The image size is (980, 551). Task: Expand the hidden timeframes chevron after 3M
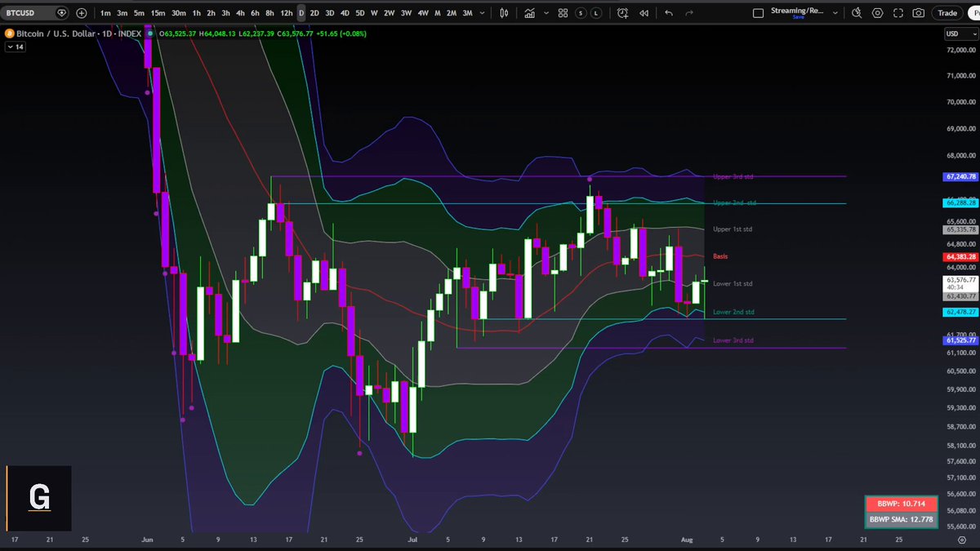pyautogui.click(x=483, y=13)
